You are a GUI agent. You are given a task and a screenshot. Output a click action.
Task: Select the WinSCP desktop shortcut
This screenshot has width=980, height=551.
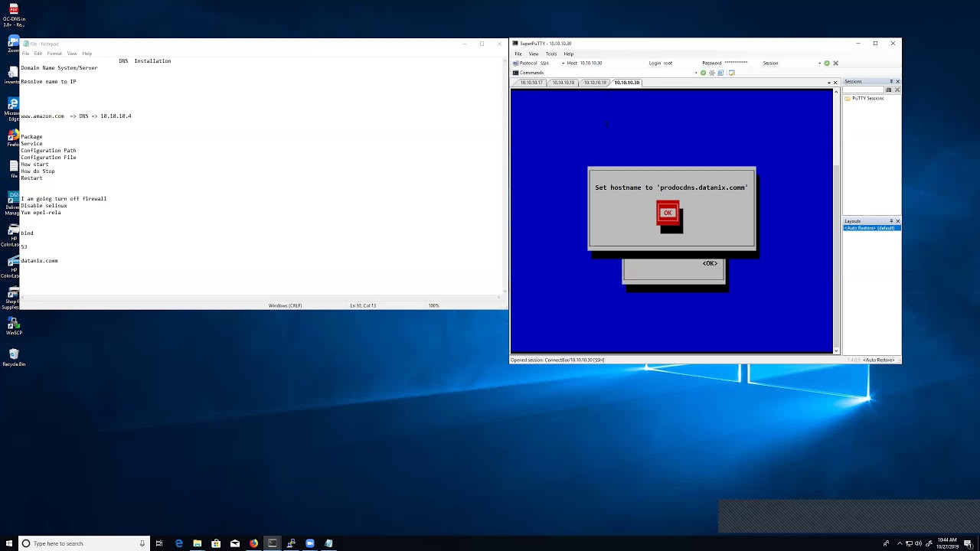coord(14,326)
